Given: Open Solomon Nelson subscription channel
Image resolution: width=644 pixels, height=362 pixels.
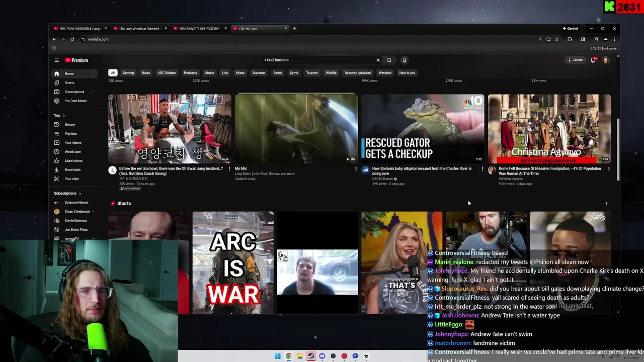Looking at the screenshot, I should tap(74, 203).
